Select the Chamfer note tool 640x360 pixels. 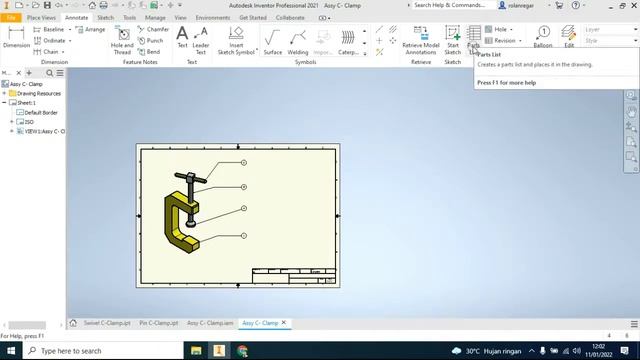(x=153, y=29)
